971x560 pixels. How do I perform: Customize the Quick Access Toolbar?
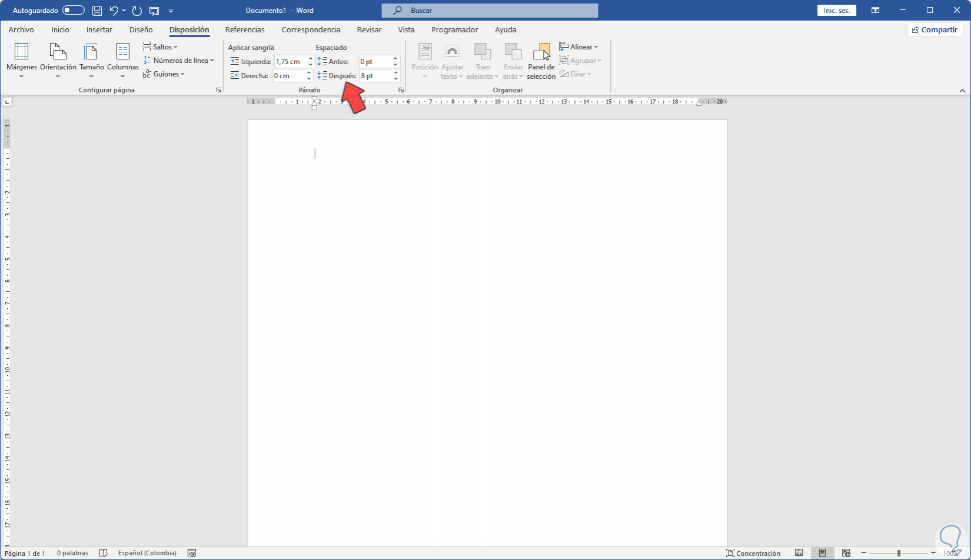click(x=171, y=11)
